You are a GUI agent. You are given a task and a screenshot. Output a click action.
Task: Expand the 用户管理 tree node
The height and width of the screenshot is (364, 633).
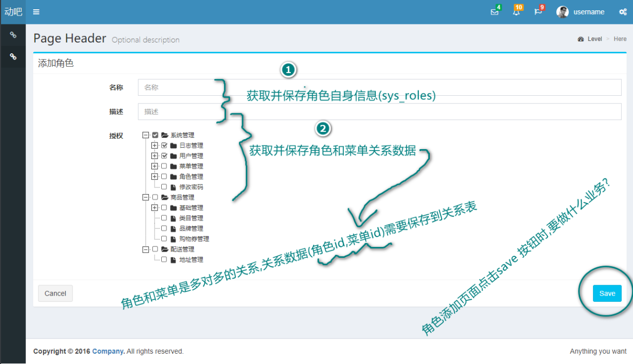click(x=154, y=156)
